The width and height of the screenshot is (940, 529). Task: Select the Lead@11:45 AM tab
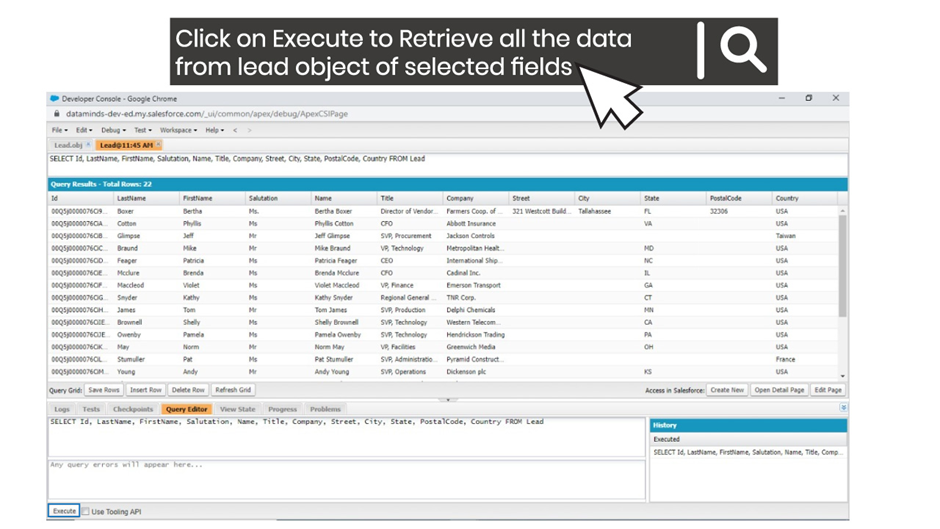click(126, 145)
